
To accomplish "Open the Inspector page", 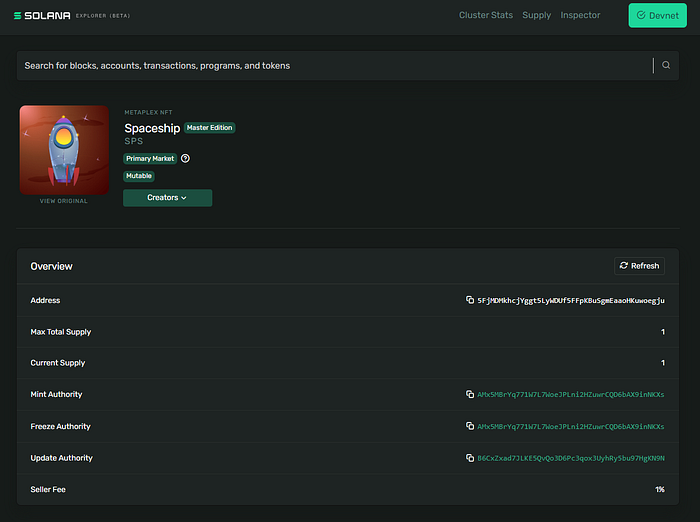I will coord(580,16).
